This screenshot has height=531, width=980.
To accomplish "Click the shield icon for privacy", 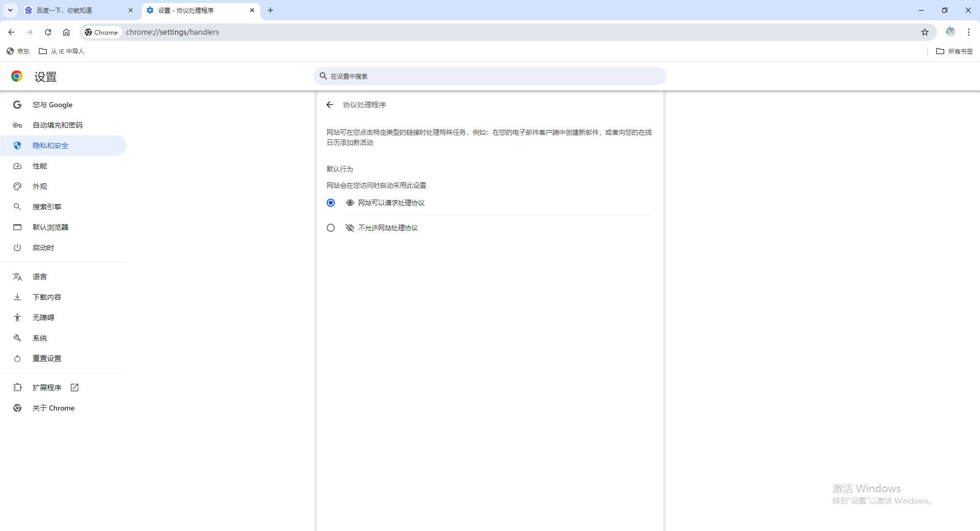I will [17, 146].
